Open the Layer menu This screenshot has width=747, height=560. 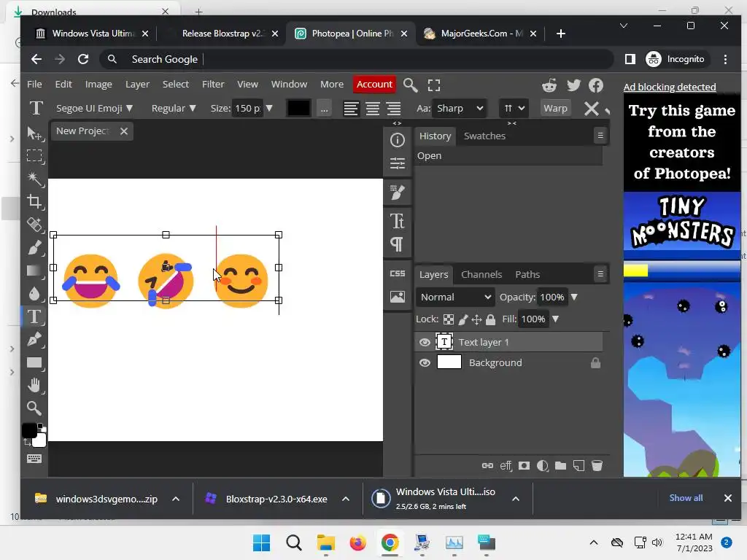(x=137, y=85)
